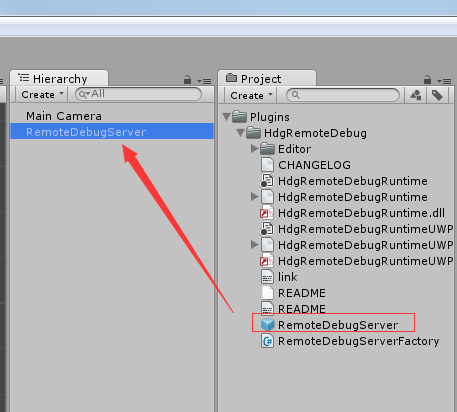
Task: Select the link file name
Action: [287, 277]
